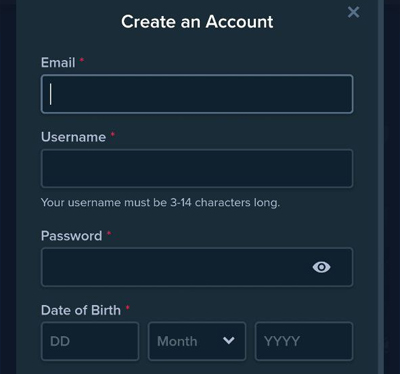The width and height of the screenshot is (400, 374).
Task: Show password using the eye icon
Action: pos(321,267)
